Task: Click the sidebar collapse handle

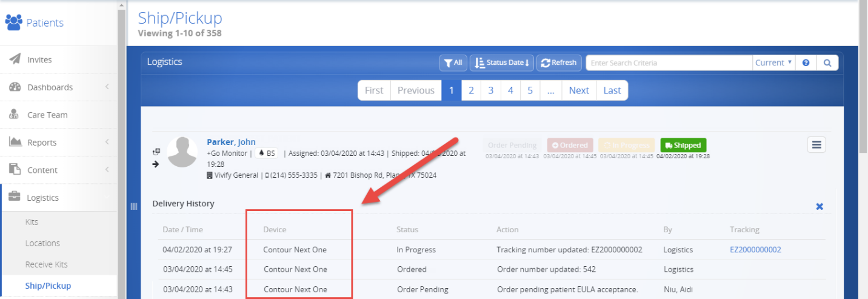Action: (x=134, y=207)
